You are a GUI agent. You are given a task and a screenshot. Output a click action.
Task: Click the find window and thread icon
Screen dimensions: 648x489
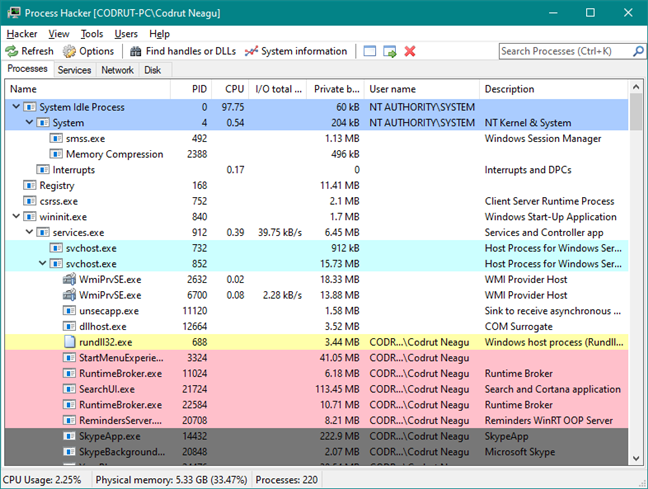coord(389,51)
